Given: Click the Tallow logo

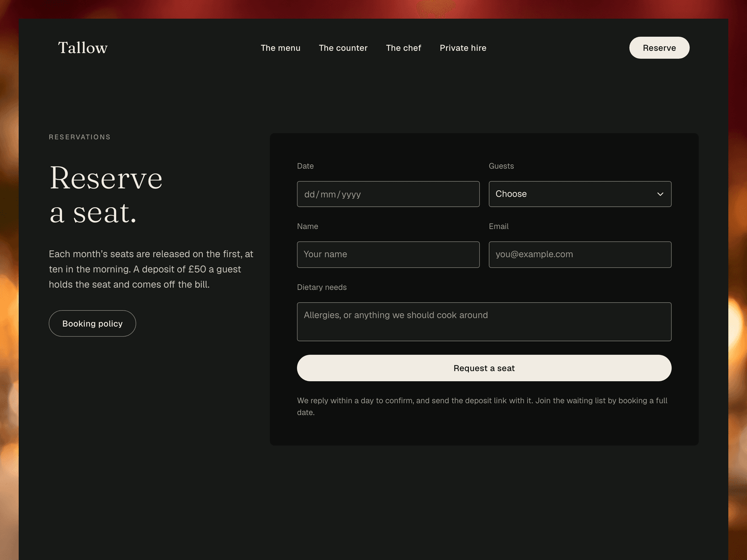Looking at the screenshot, I should coord(83,48).
